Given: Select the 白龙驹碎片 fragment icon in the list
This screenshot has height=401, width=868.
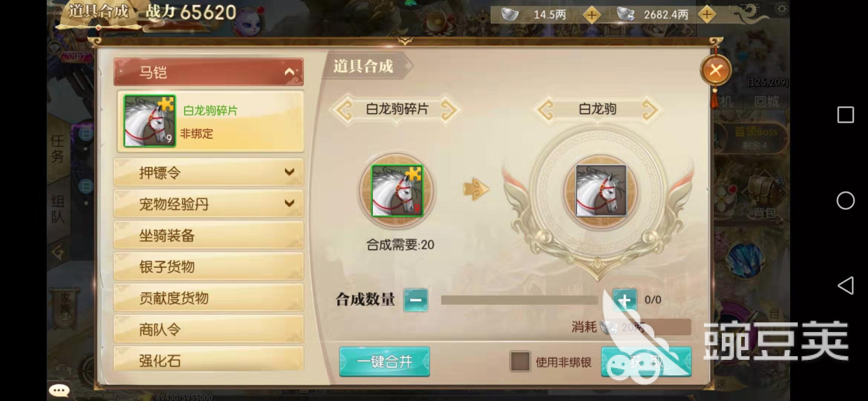Looking at the screenshot, I should [x=149, y=121].
